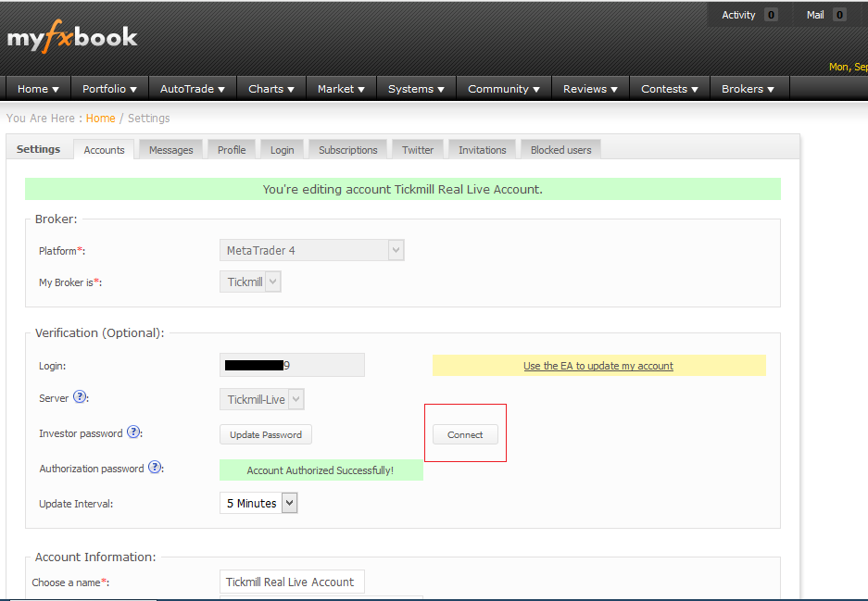This screenshot has height=601, width=868.
Task: Expand the Brokers nav menu
Action: (x=748, y=89)
